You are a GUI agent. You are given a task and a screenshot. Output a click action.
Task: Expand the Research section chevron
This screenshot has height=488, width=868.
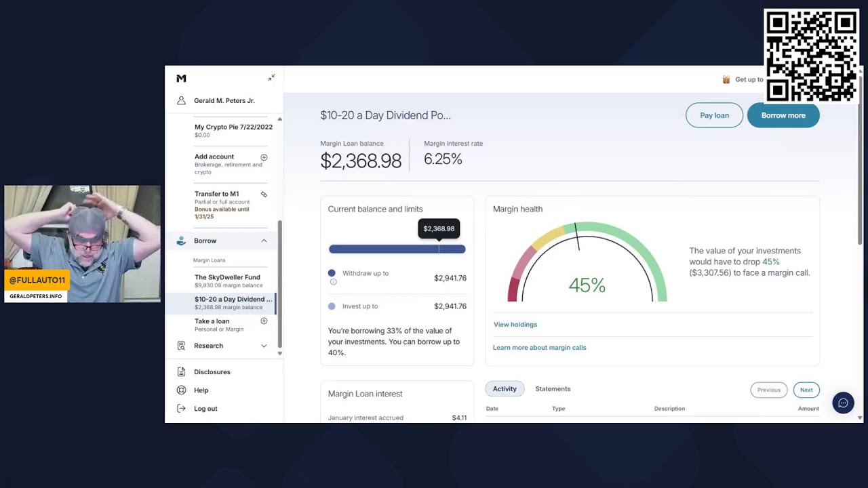(264, 346)
